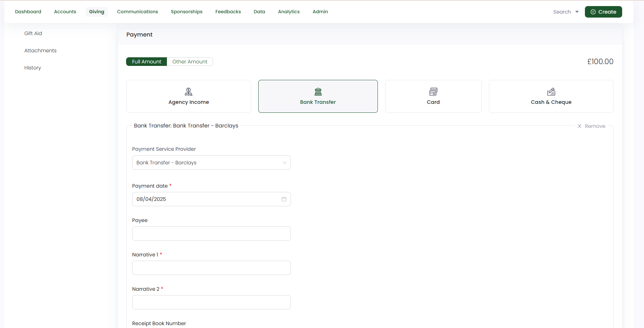Choose Card payment method
Screen dimensions: 644x328
pos(433,96)
